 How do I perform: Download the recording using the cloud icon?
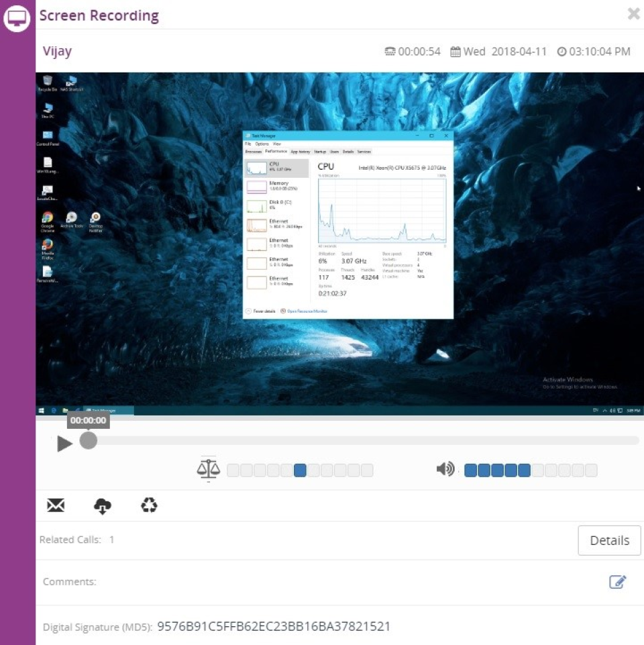102,505
